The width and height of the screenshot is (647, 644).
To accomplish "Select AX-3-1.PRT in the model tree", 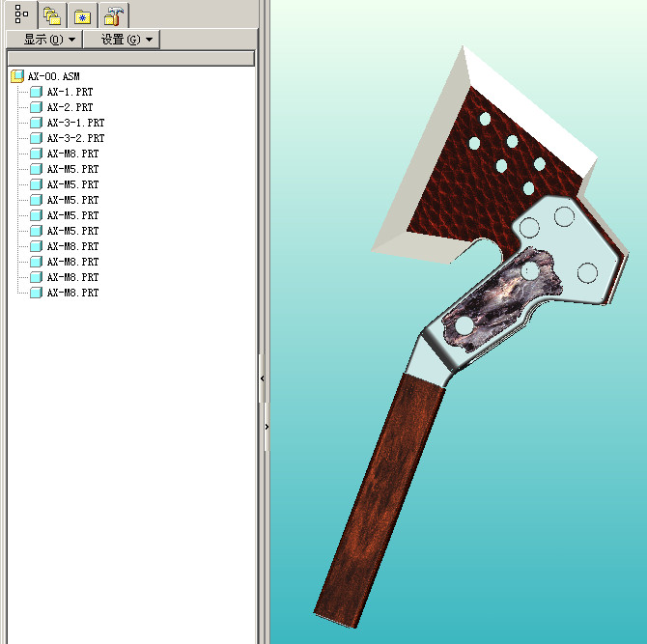I will [x=75, y=123].
